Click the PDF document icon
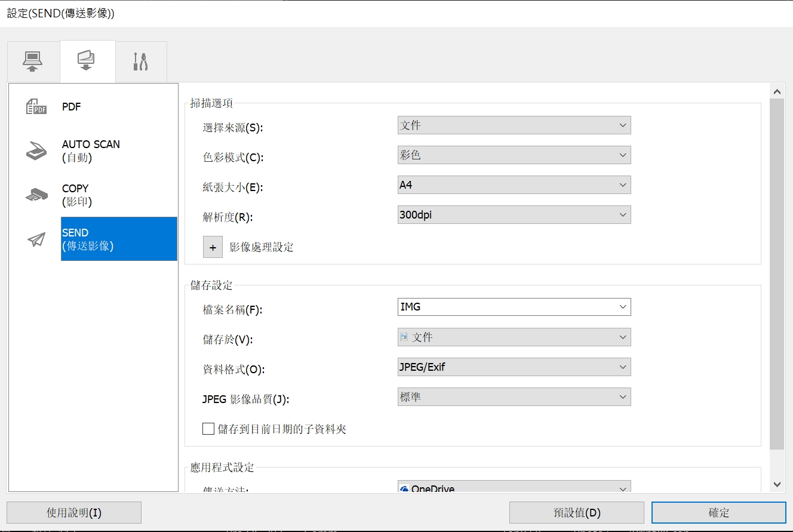This screenshot has height=532, width=793. coord(36,107)
